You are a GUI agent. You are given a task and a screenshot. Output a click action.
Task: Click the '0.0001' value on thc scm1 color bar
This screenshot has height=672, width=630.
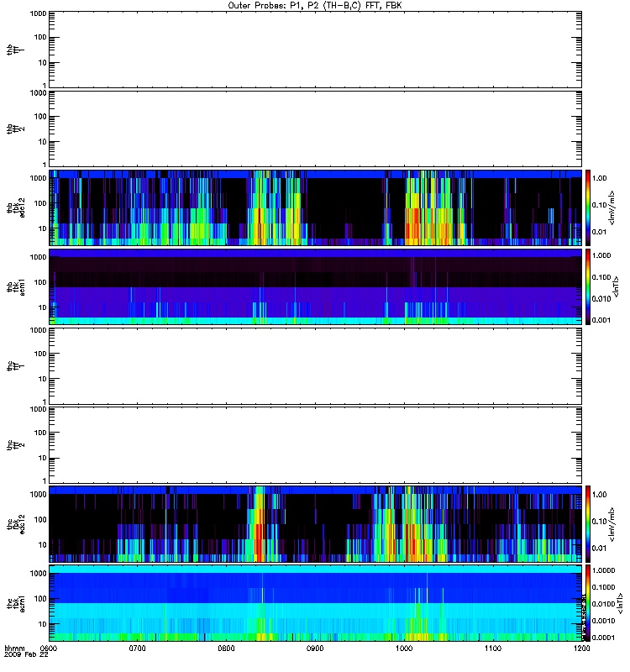point(603,638)
